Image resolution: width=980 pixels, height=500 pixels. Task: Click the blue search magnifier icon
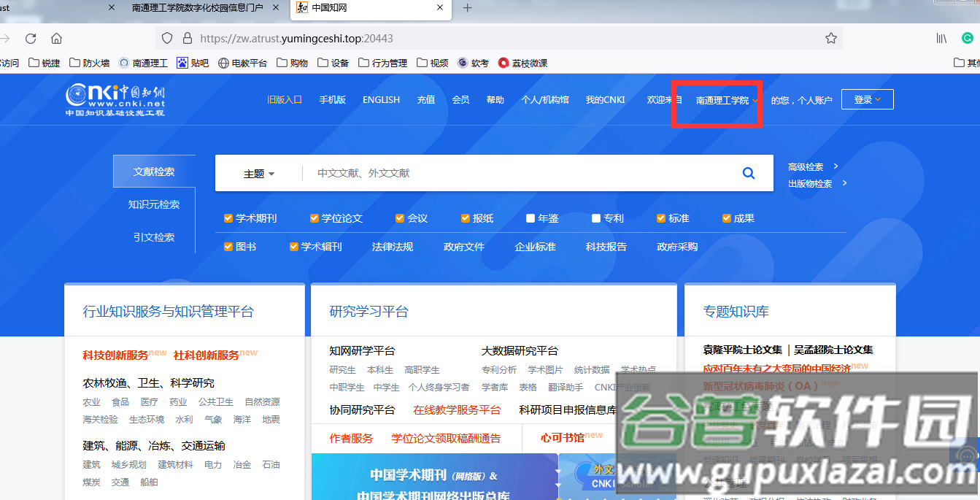[748, 173]
